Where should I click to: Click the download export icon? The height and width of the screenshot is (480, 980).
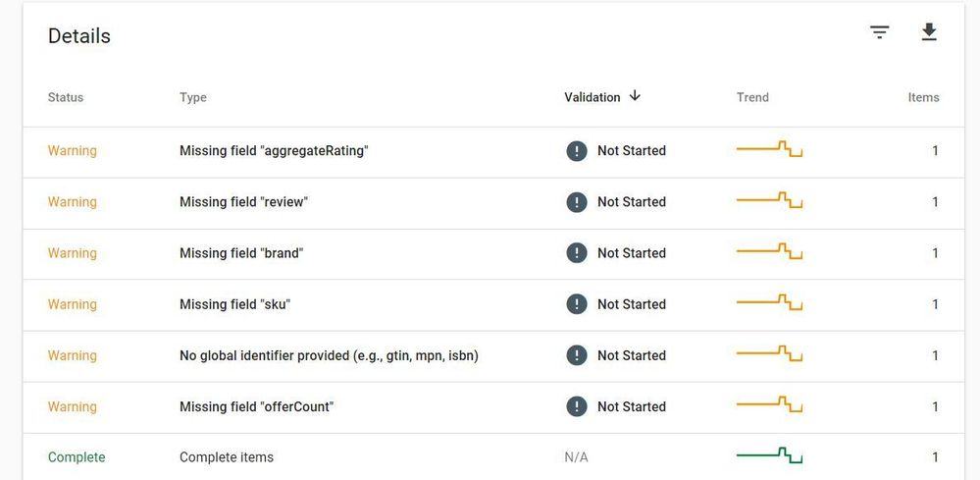(x=929, y=32)
